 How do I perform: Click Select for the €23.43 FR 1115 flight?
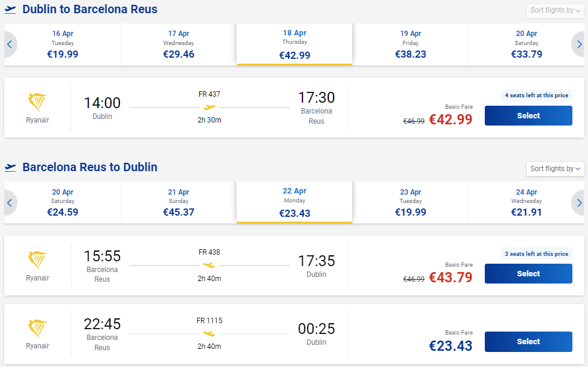tap(528, 341)
